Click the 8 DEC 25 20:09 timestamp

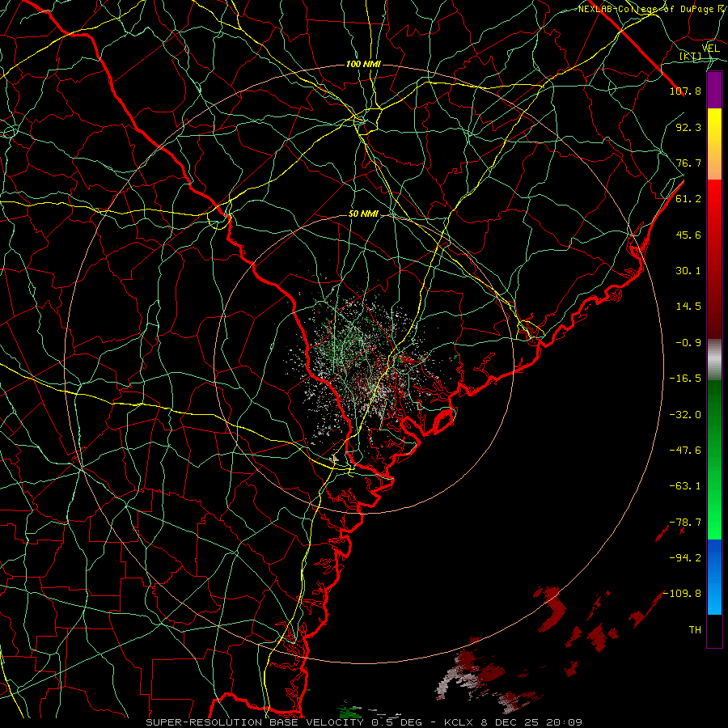[533, 722]
